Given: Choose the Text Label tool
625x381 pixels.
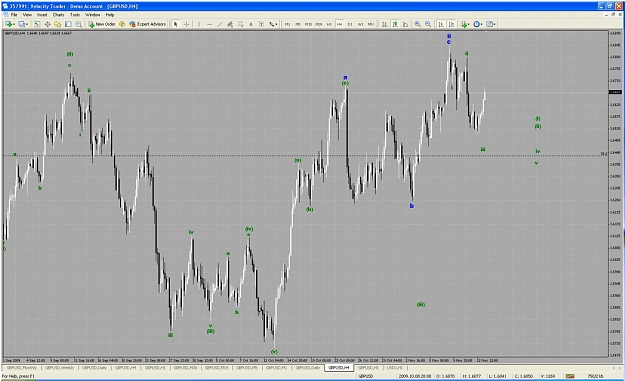Looking at the screenshot, I should pyautogui.click(x=261, y=24).
